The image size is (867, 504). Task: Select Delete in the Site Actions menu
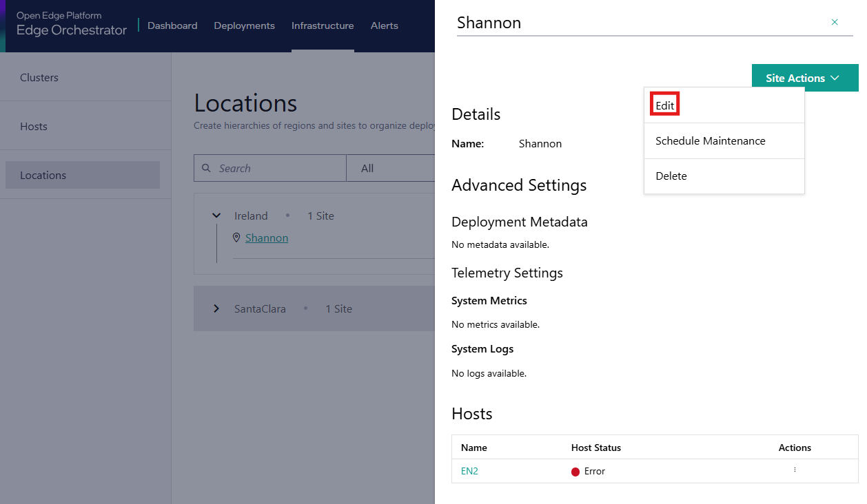point(671,176)
